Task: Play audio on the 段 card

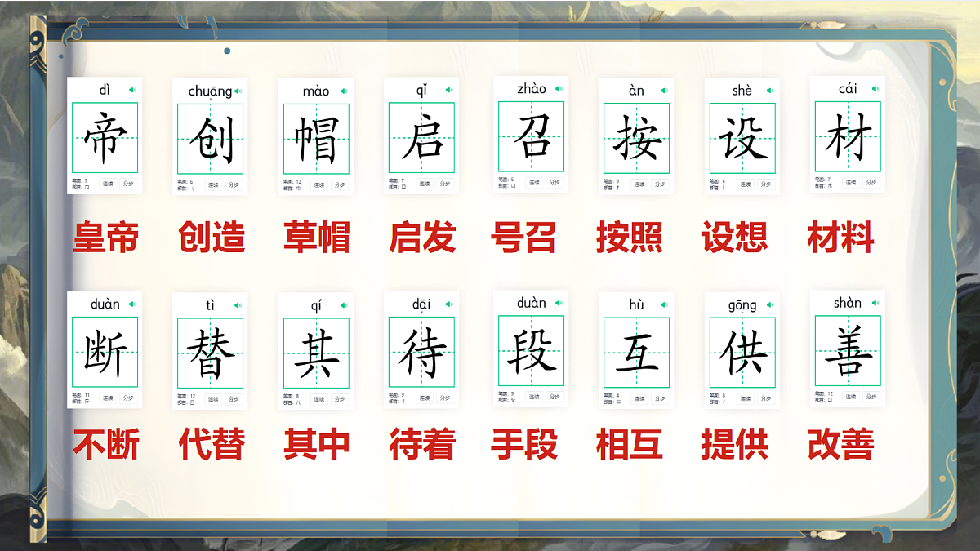Action: [559, 303]
